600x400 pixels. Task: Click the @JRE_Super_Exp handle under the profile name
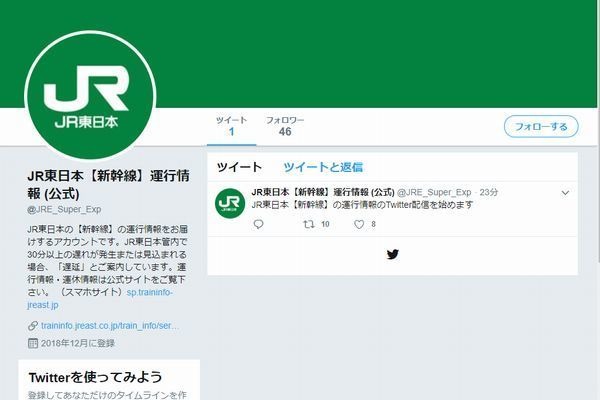64,209
